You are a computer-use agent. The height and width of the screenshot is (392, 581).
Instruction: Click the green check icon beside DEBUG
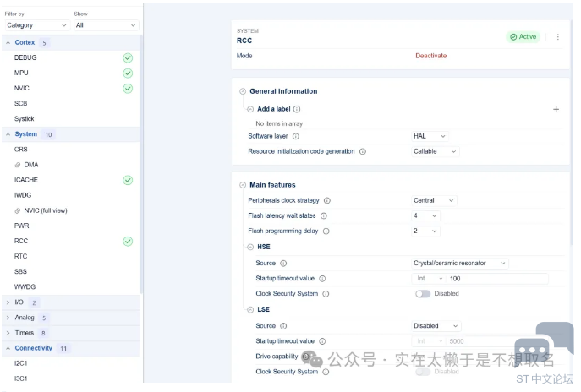pos(128,57)
